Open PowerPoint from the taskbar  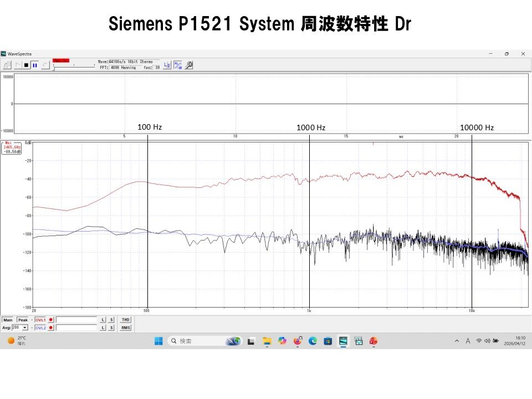point(374,341)
